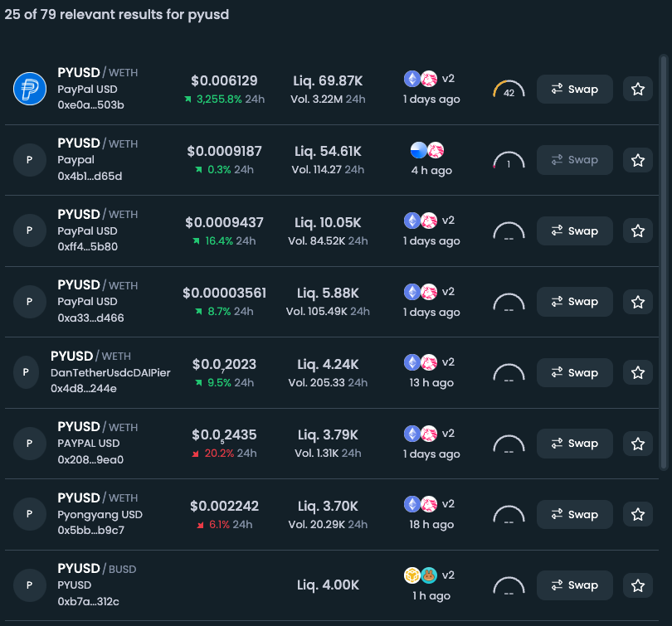Click the P placeholder logo for Pyongyang USD

point(30,514)
